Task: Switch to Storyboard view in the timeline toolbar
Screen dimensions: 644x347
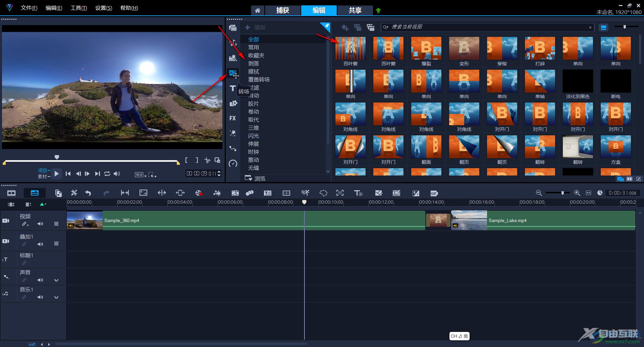Action: tap(11, 193)
